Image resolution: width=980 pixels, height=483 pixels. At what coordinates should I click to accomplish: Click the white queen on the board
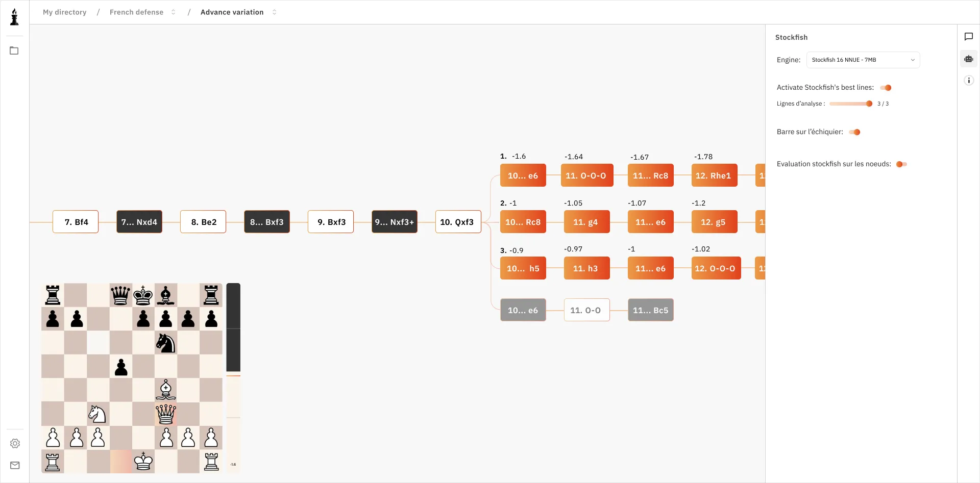pyautogui.click(x=166, y=414)
